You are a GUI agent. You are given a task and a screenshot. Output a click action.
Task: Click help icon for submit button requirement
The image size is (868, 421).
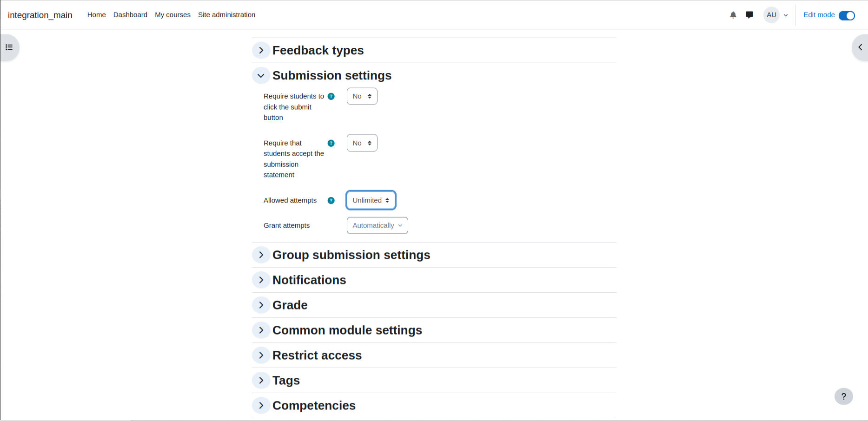[331, 97]
